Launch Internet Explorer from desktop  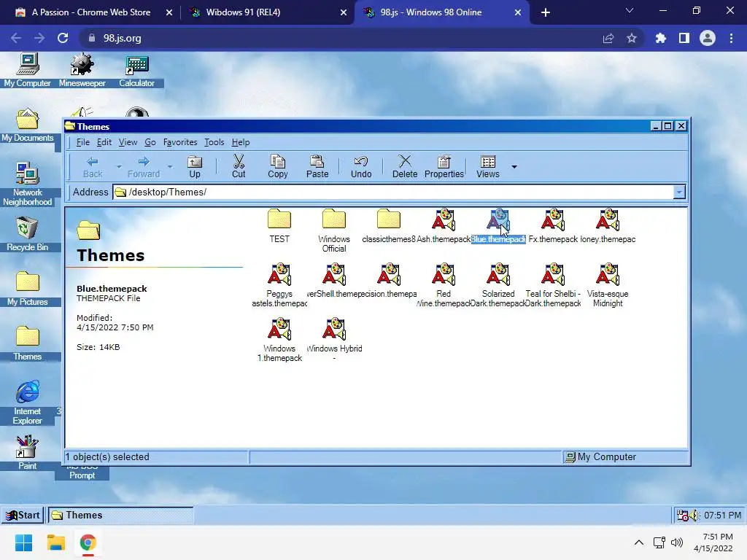(x=27, y=402)
